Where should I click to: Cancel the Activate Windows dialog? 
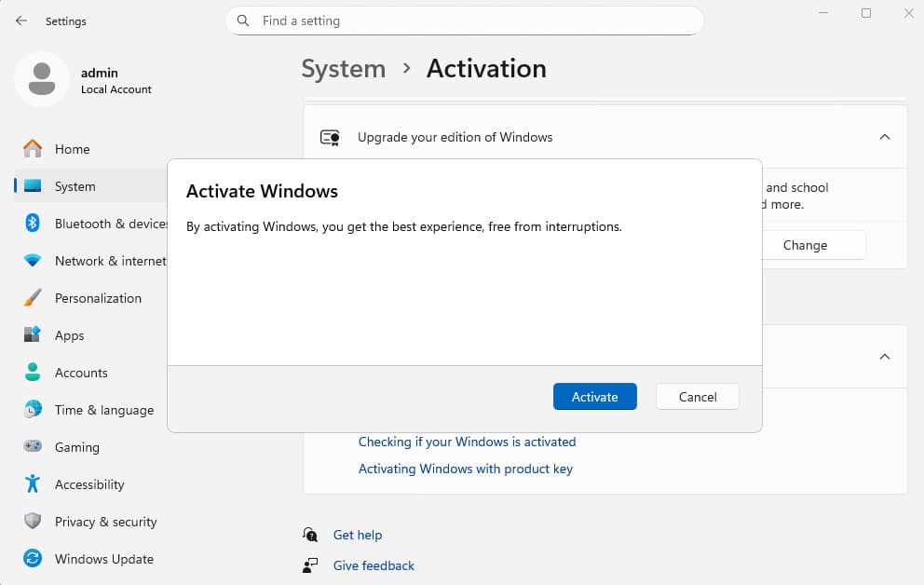tap(697, 397)
